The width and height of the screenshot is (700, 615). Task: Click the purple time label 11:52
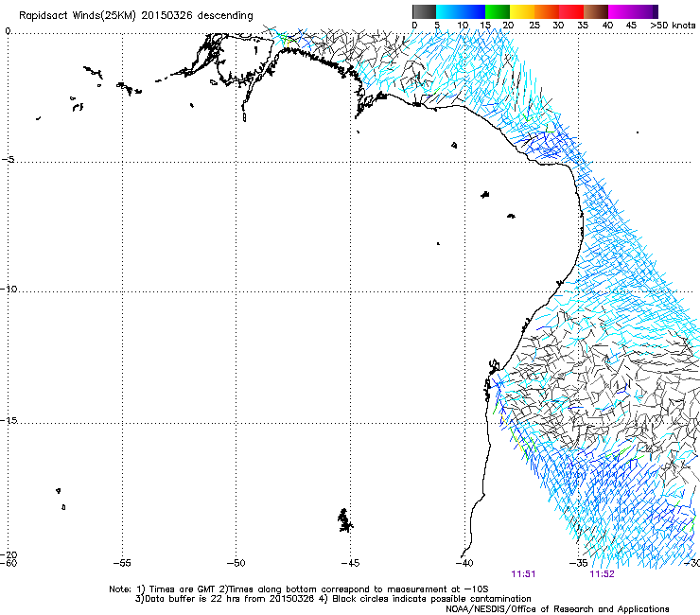(x=602, y=574)
